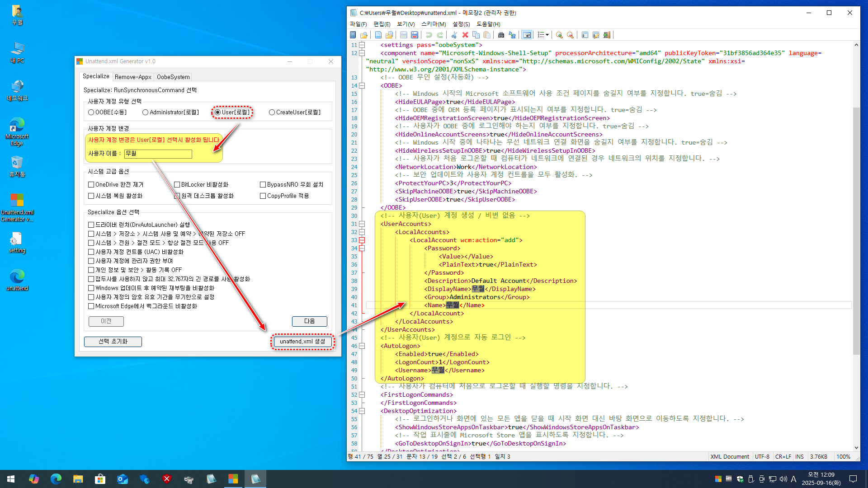Click the Find binoculars icon in toolbar
Screen dimensions: 868x488
[501, 35]
